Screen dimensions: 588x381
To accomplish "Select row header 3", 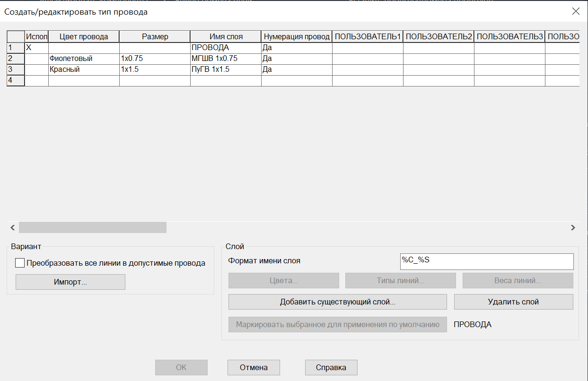I will tap(16, 69).
